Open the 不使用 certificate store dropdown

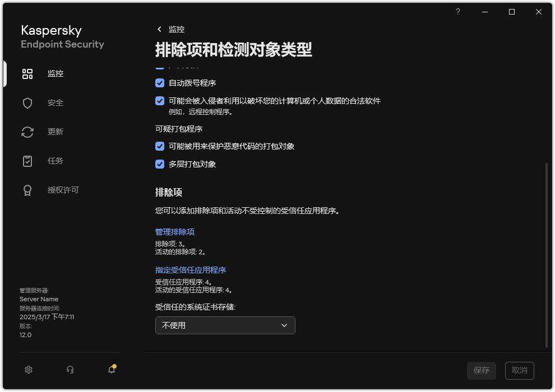pyautogui.click(x=225, y=325)
